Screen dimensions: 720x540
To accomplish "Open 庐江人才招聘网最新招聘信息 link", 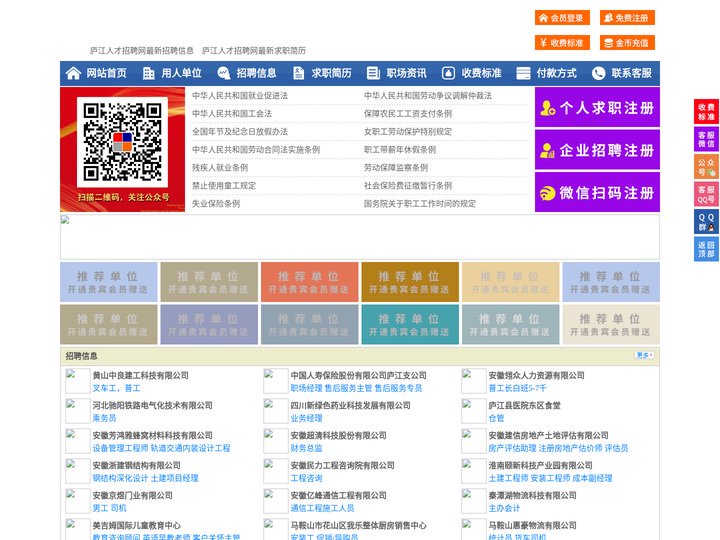I will pos(141,51).
